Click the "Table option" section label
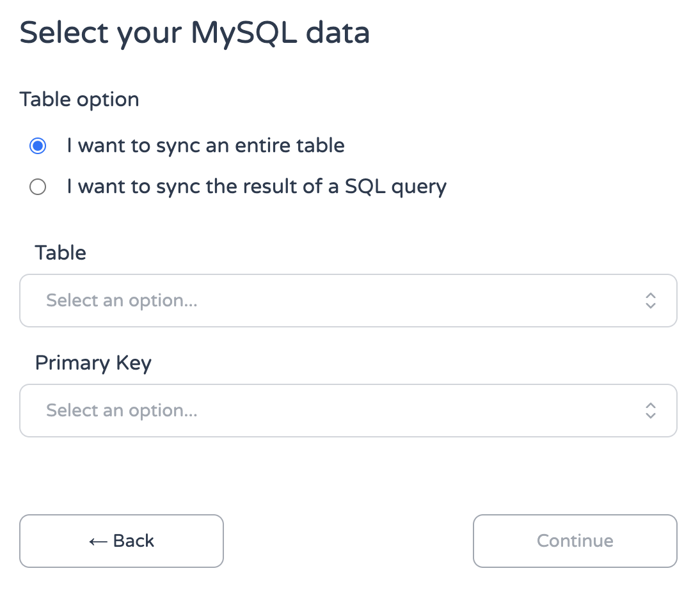The width and height of the screenshot is (700, 605). [x=79, y=100]
